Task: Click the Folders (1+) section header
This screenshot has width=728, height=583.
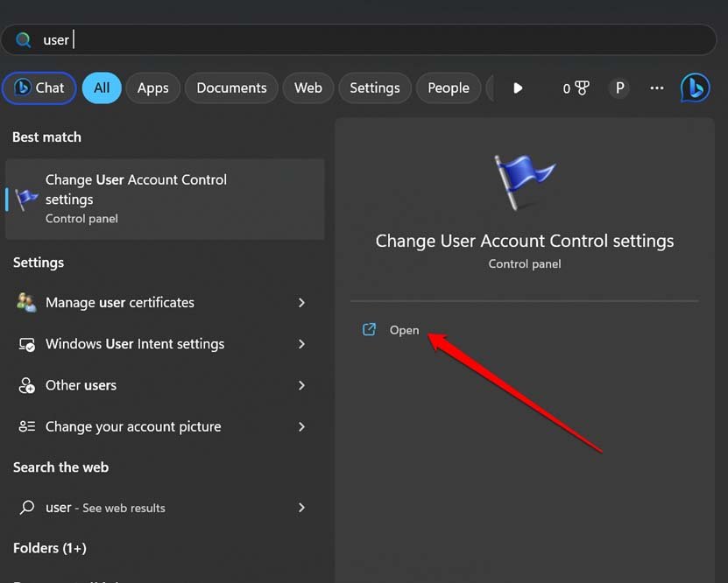Action: tap(50, 548)
